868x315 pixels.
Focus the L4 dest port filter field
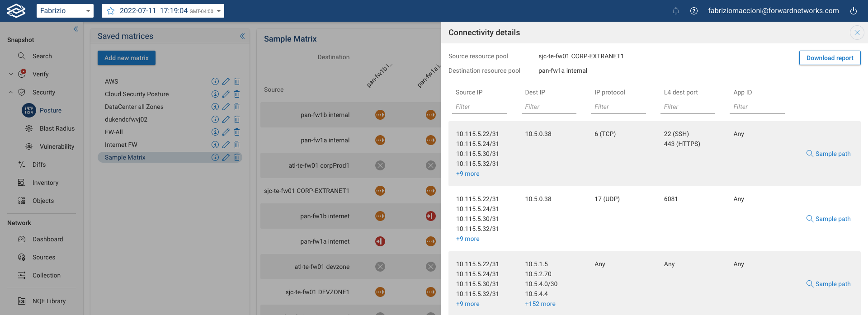pyautogui.click(x=688, y=107)
